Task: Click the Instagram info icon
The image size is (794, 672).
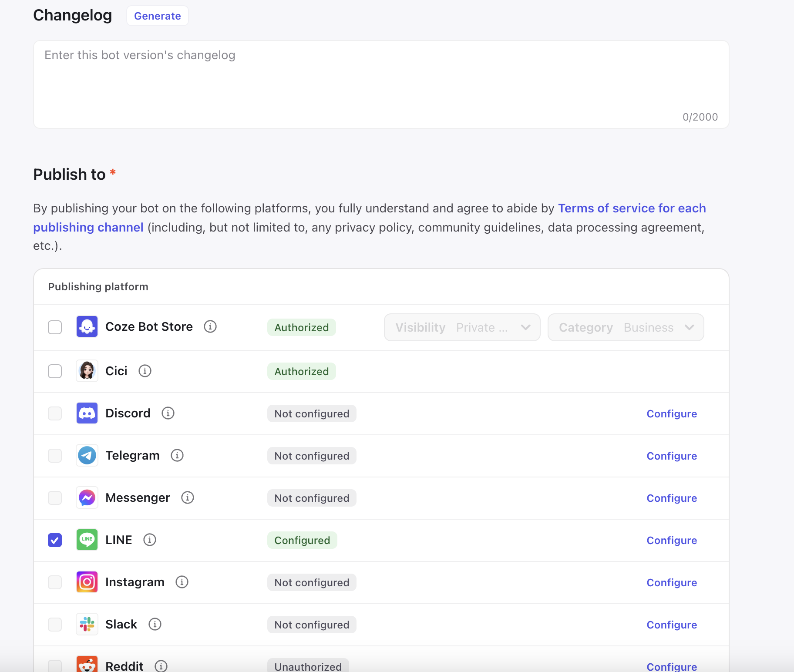Action: 182,582
